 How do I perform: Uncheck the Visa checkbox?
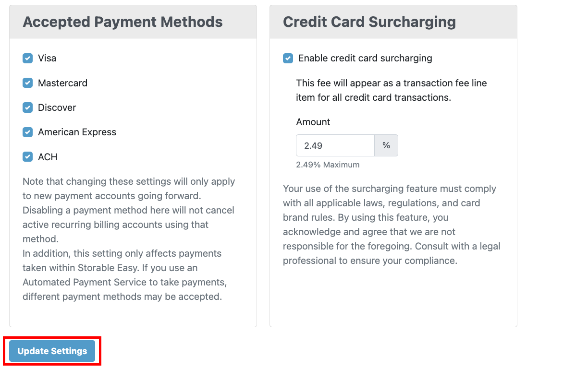28,59
